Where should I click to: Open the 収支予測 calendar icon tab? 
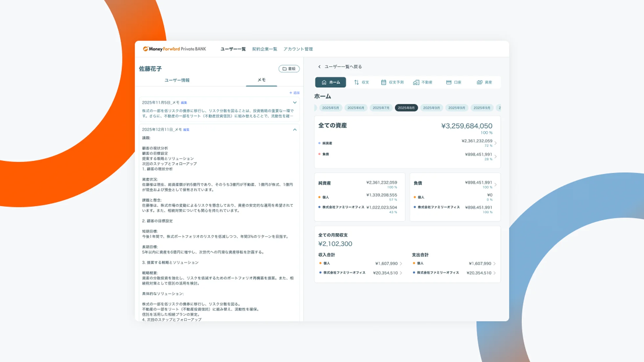[x=392, y=82]
